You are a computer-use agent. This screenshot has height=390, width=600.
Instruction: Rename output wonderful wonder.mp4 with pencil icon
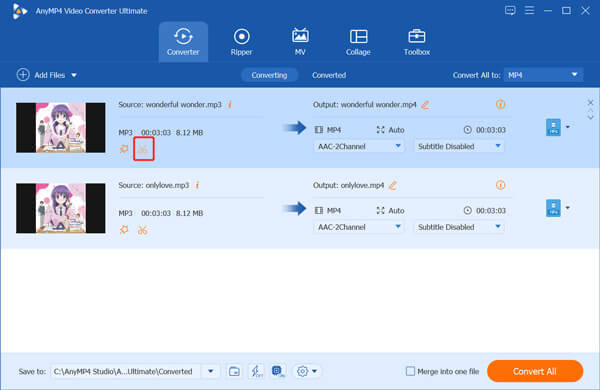tap(425, 104)
